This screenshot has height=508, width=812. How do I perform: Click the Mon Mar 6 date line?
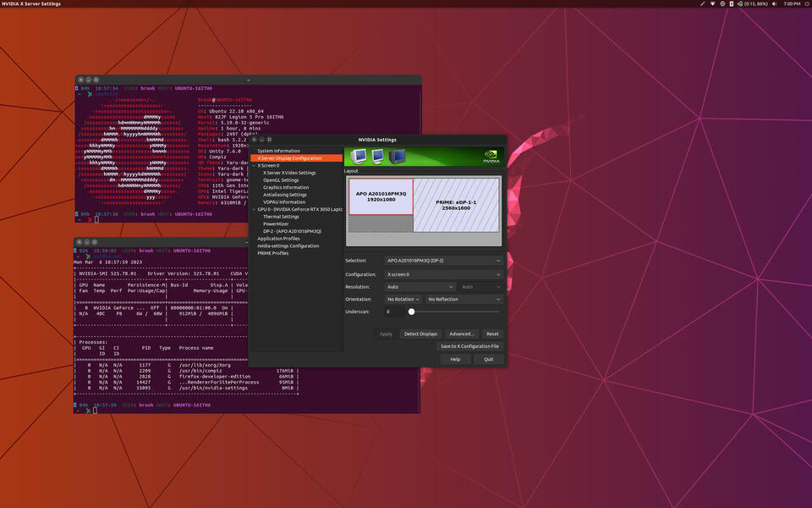pyautogui.click(x=107, y=262)
